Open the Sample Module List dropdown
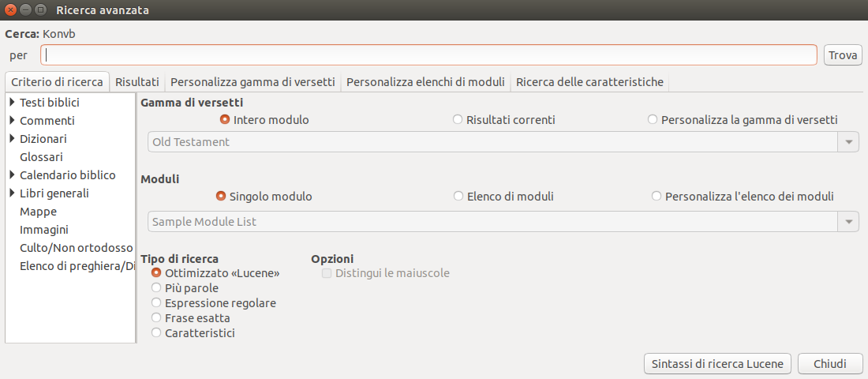Viewport: 868px width, 379px height. 848,222
